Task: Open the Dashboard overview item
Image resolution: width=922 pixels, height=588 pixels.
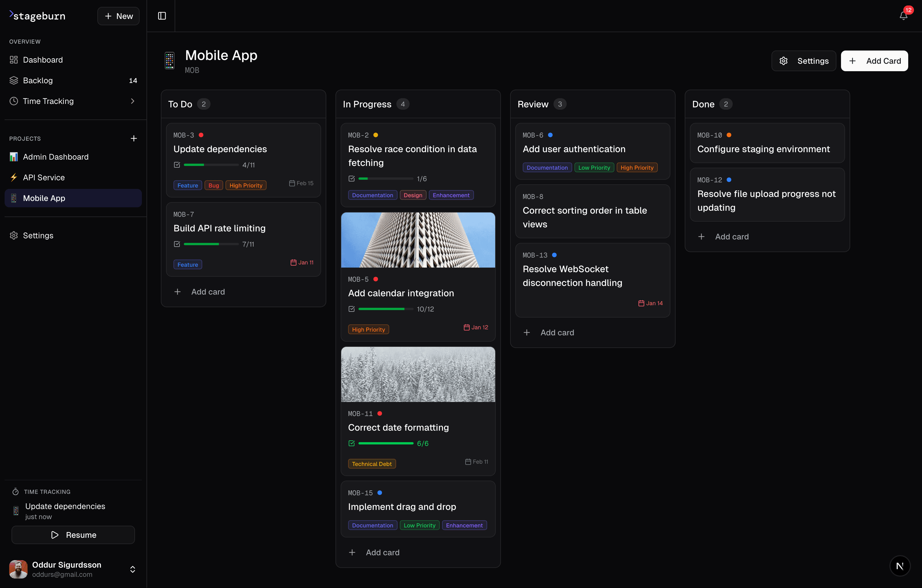Action: click(x=43, y=60)
